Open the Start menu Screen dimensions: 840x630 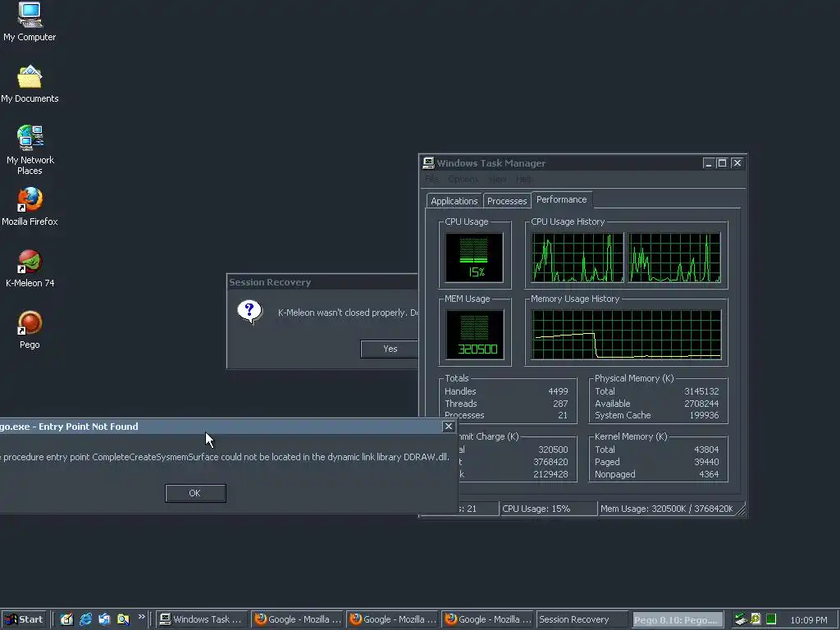coord(24,619)
